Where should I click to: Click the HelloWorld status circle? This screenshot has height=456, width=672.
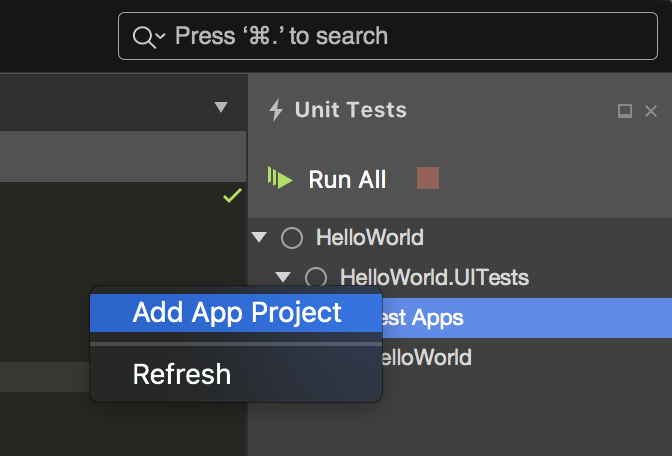(292, 238)
